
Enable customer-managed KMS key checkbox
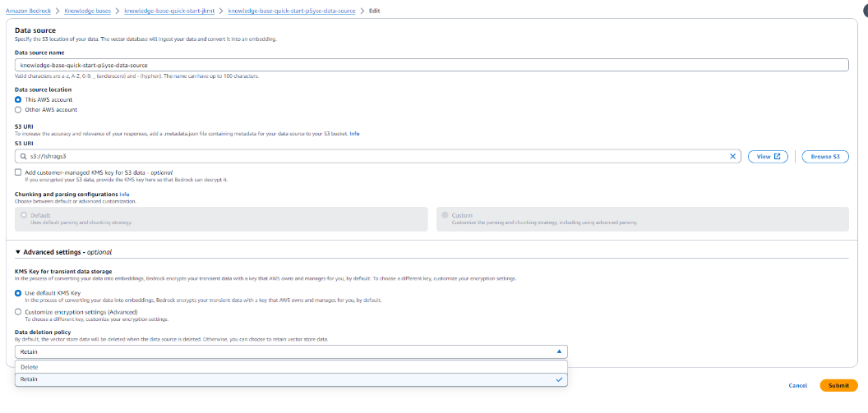(18, 172)
